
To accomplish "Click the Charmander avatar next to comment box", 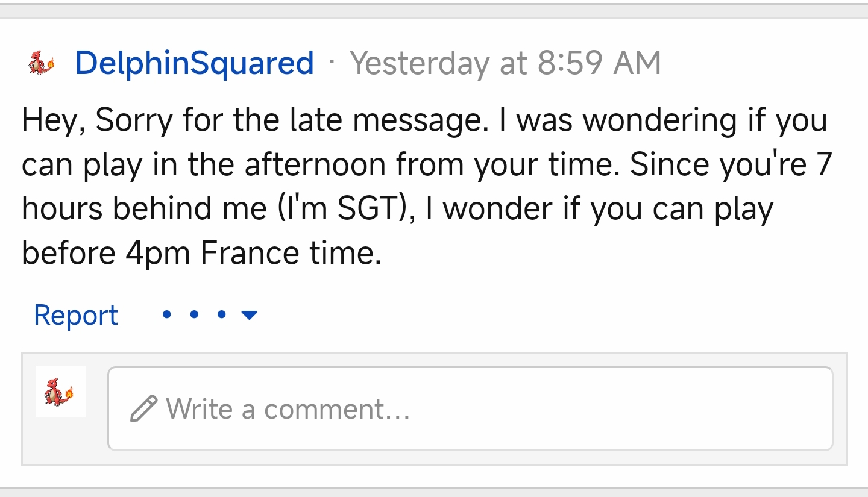I will click(60, 392).
